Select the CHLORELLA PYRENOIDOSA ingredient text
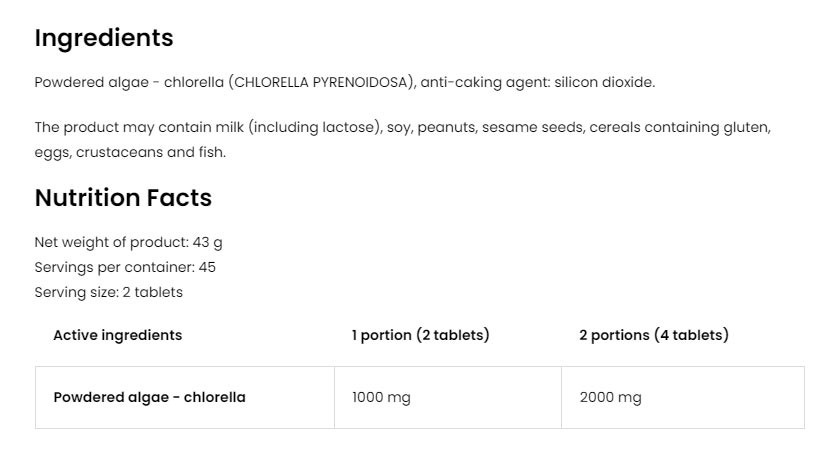The image size is (840, 454). 322,83
